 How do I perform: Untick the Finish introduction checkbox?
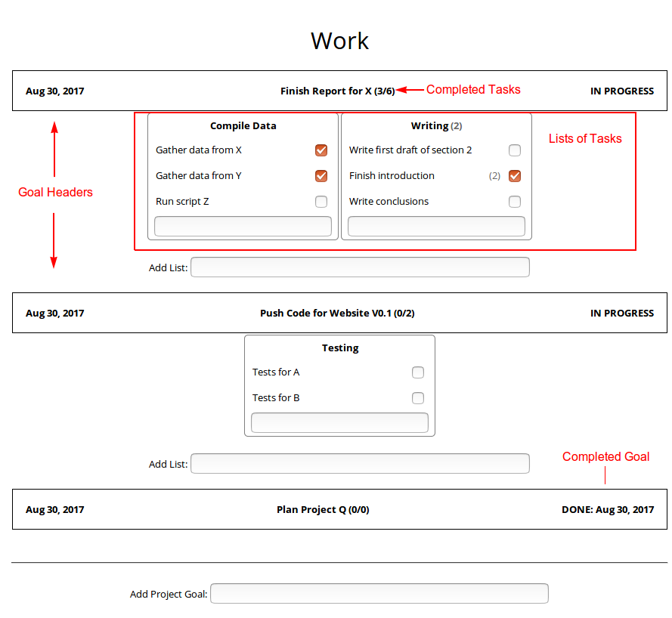pos(515,176)
